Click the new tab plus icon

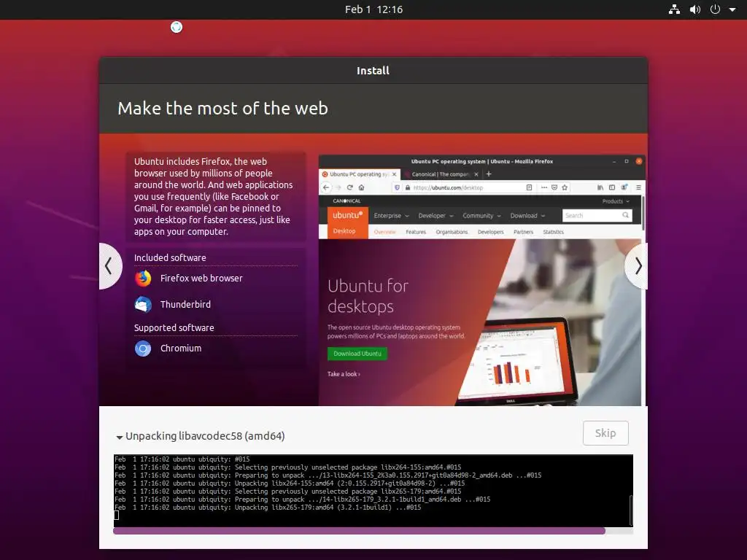pos(489,174)
